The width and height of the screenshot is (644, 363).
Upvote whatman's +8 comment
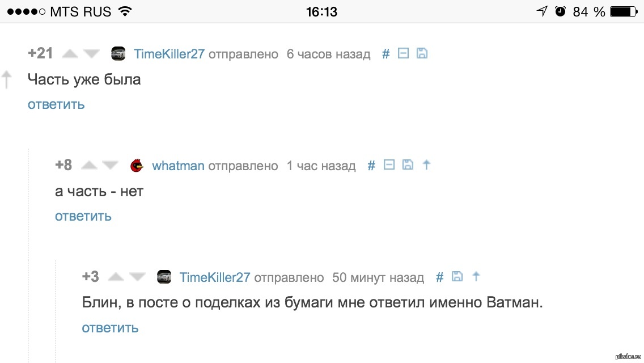(x=89, y=165)
